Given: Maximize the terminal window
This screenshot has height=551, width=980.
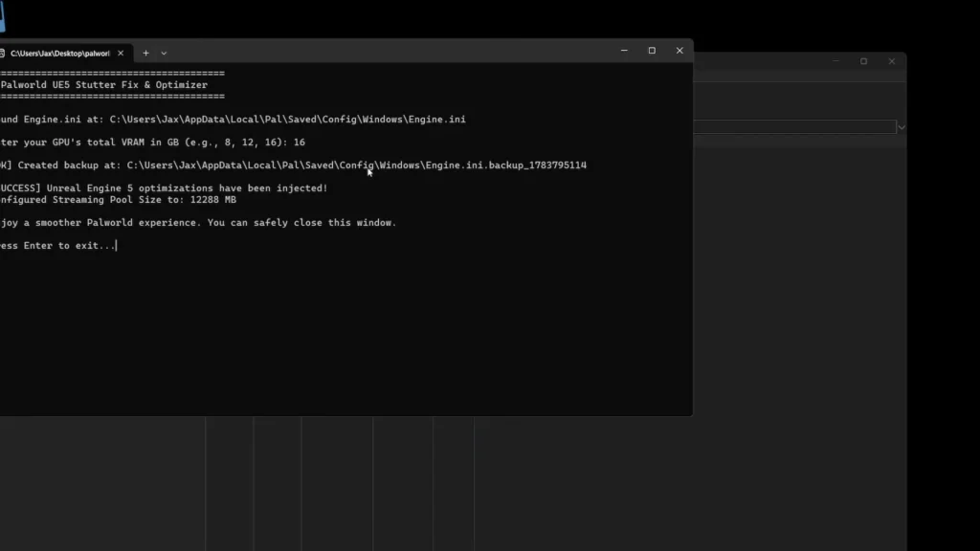Looking at the screenshot, I should (x=652, y=51).
